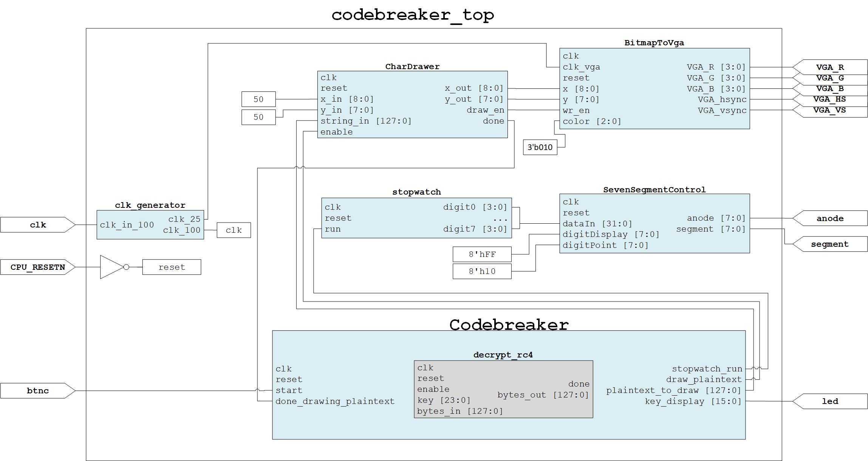The image size is (868, 461).
Task: Select the clk_generator module block
Action: click(x=150, y=225)
